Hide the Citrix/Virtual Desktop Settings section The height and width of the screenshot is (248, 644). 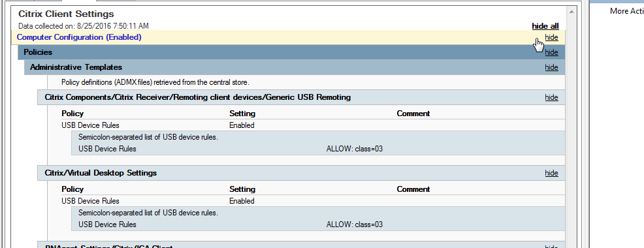tap(551, 173)
